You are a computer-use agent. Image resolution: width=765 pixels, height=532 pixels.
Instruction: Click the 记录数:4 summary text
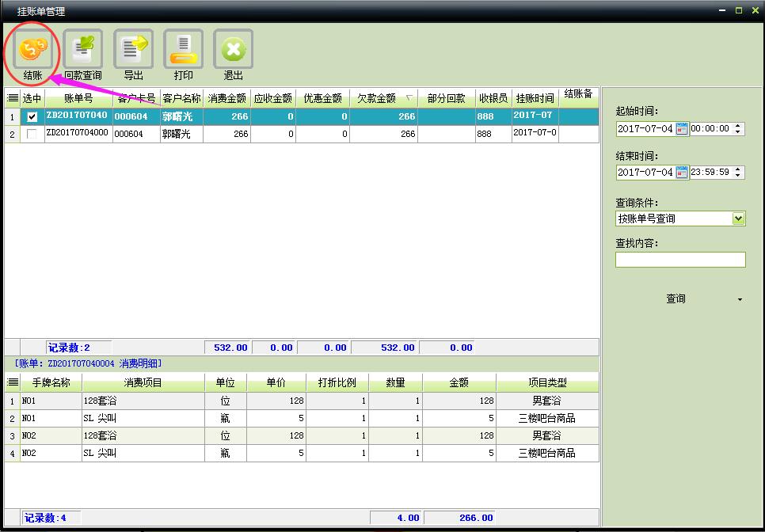pos(45,518)
